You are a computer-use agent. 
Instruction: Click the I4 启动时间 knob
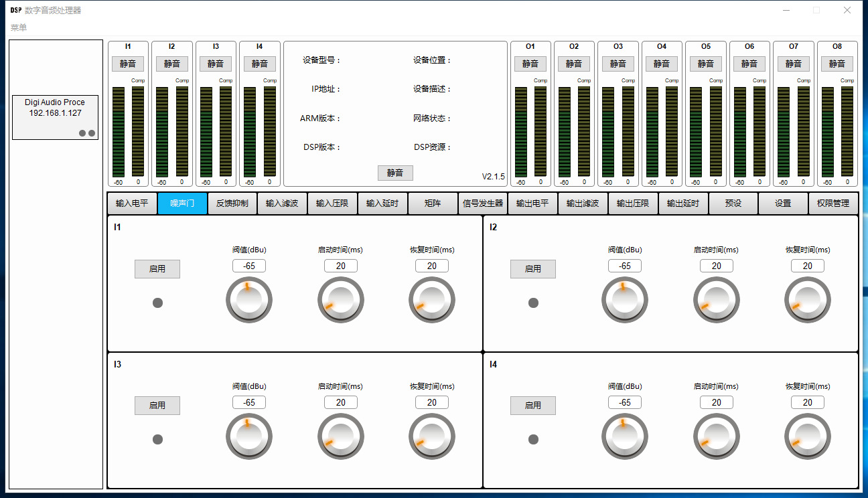[717, 436]
